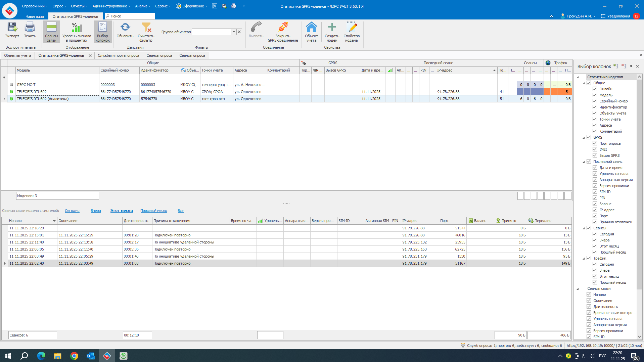The width and height of the screenshot is (644, 362).
Task: Click the Export icon in the ribbon
Action: 12,28
